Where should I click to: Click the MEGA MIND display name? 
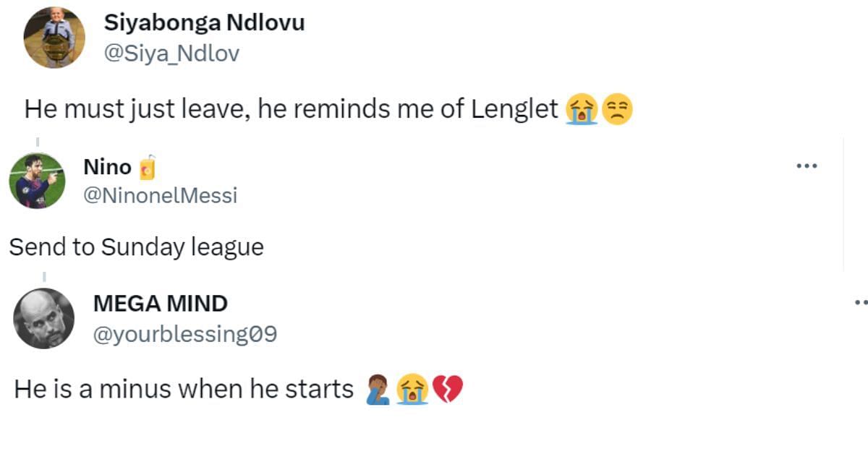[x=161, y=304]
